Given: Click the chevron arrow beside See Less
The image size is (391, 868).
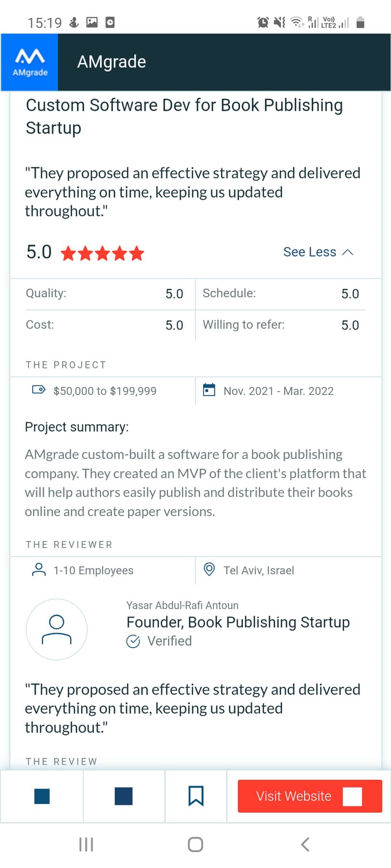Looking at the screenshot, I should 348,253.
